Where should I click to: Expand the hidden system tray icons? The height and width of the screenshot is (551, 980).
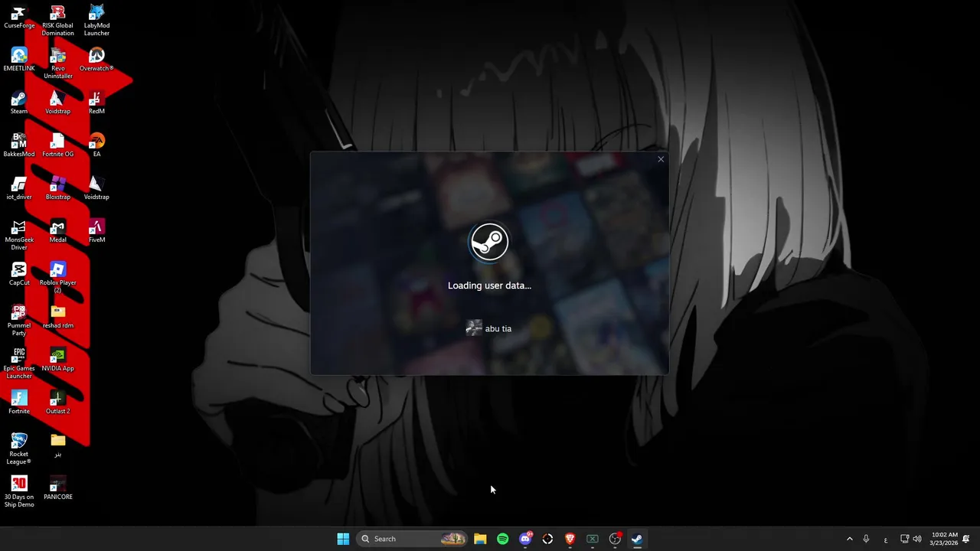pyautogui.click(x=849, y=539)
